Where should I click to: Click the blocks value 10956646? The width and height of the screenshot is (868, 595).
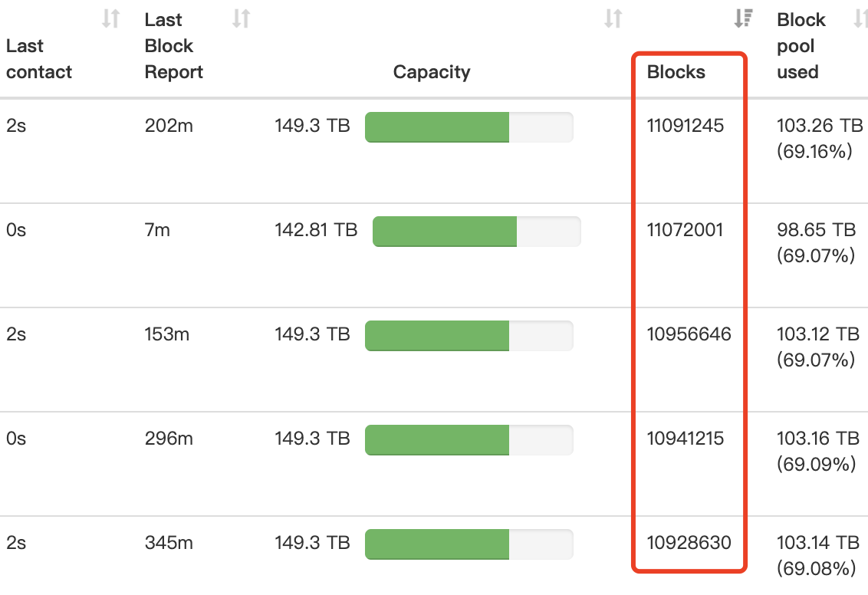pos(689,334)
